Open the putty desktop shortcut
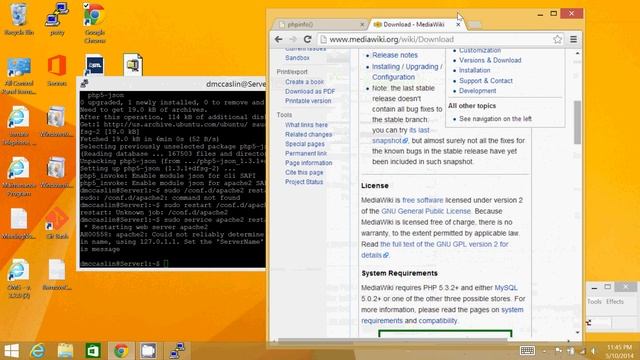 [57, 19]
